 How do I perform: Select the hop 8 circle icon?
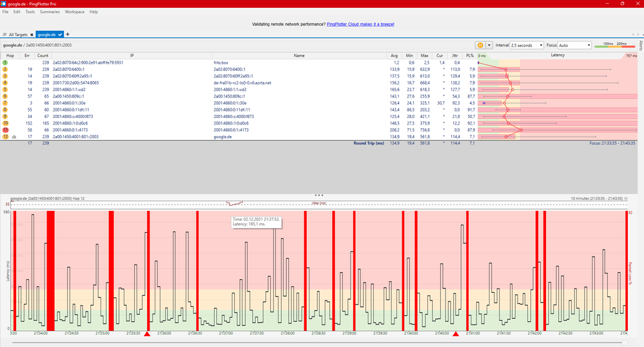(5, 110)
